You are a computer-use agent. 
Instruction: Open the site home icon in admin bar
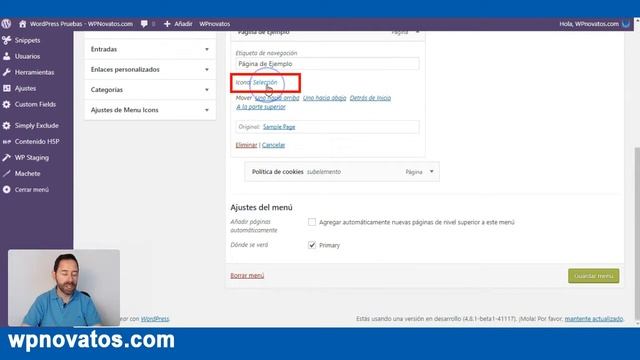(x=22, y=24)
